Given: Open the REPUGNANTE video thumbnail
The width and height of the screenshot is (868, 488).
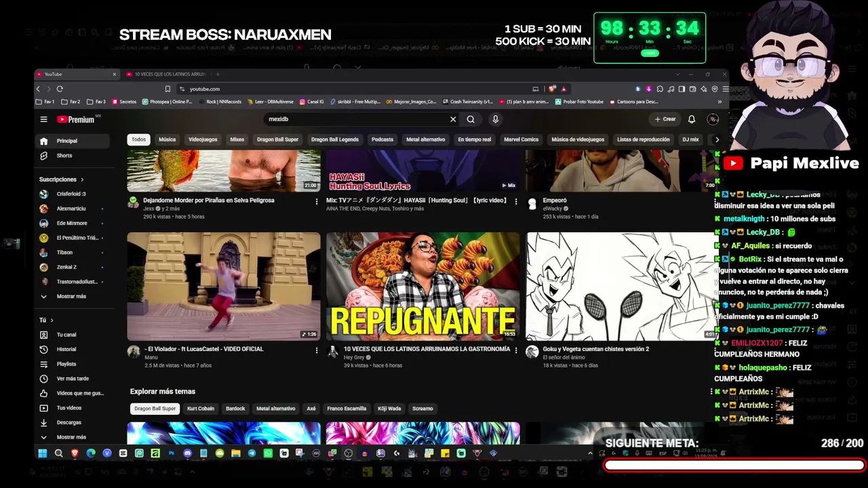Looking at the screenshot, I should click(x=423, y=286).
